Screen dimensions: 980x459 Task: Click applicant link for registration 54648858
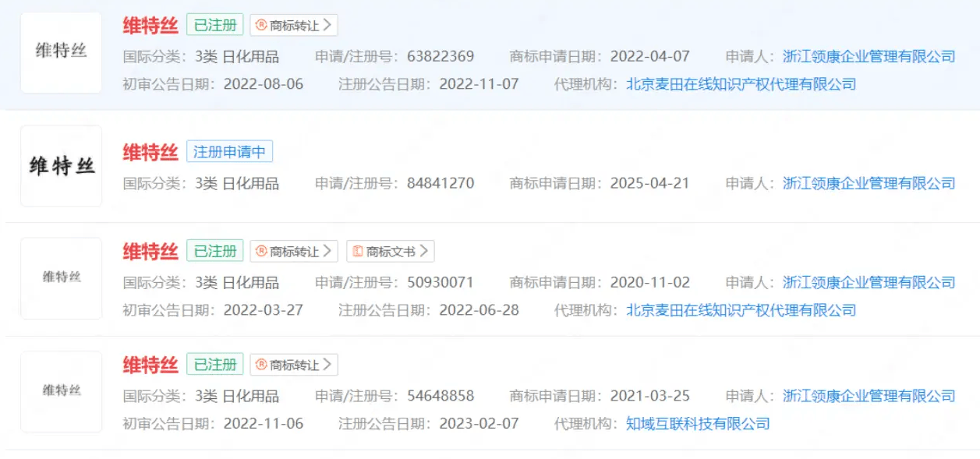pyautogui.click(x=869, y=396)
